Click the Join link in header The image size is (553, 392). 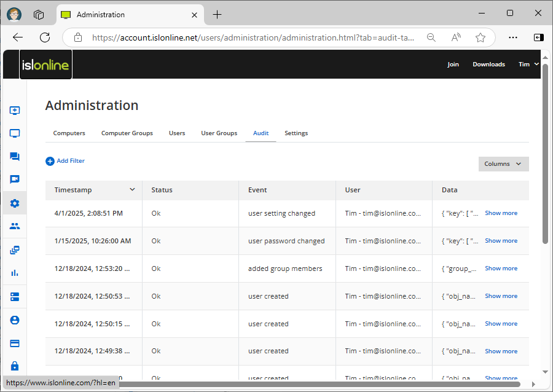pyautogui.click(x=453, y=65)
